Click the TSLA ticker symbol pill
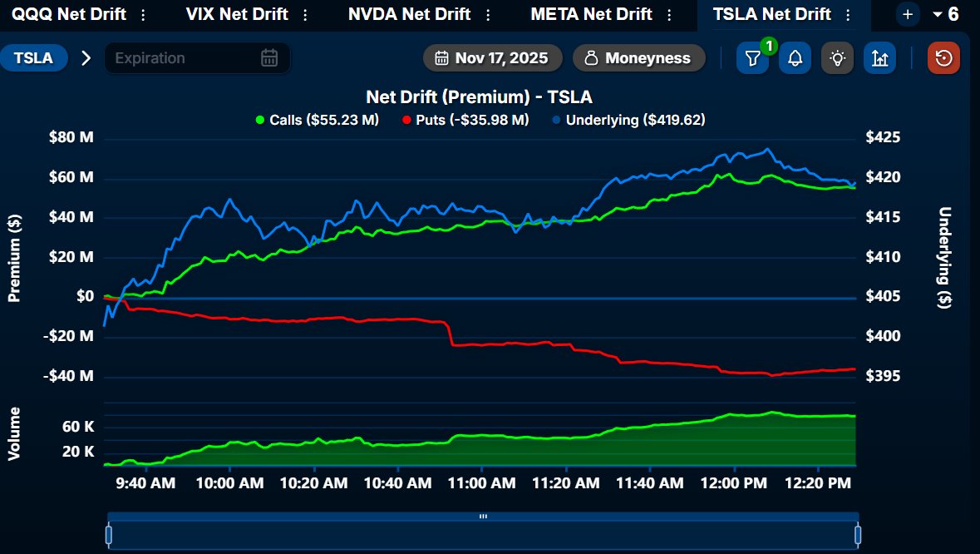The image size is (980, 554). (x=33, y=58)
